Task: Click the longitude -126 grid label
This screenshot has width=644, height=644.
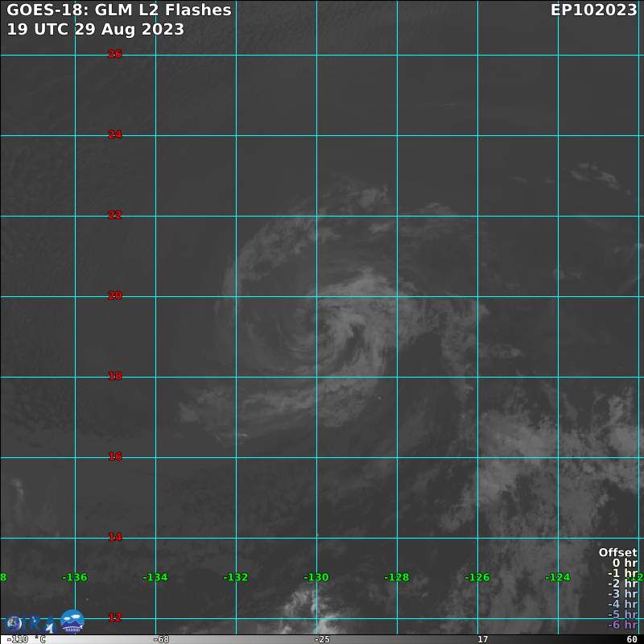Action: 477,577
